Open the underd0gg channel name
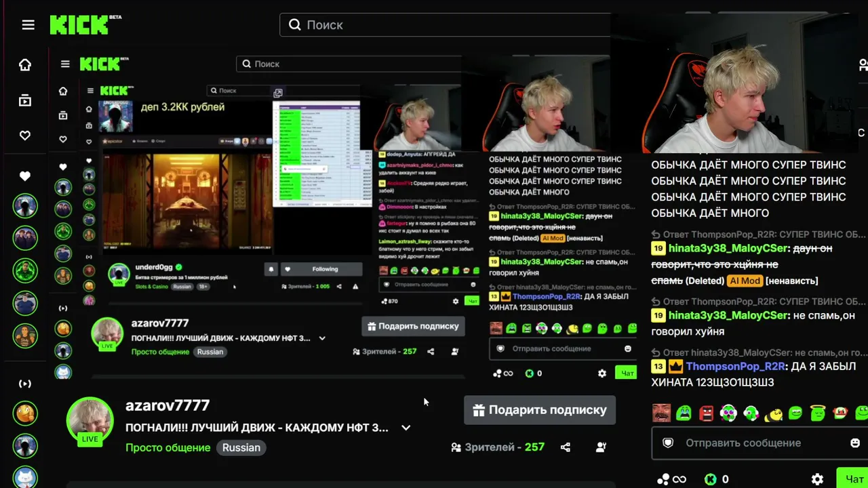The width and height of the screenshot is (868, 488). 155,268
